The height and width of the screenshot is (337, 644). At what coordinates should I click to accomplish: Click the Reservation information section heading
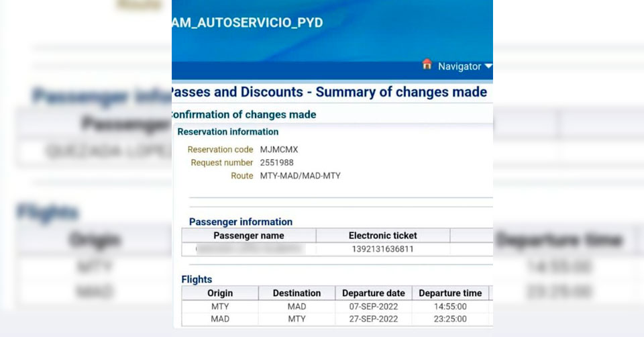click(227, 132)
